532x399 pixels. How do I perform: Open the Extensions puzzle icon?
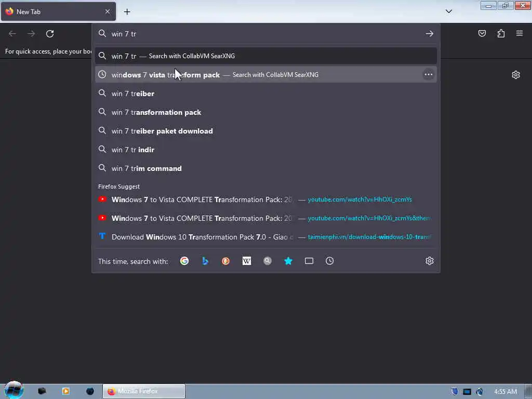pyautogui.click(x=501, y=33)
